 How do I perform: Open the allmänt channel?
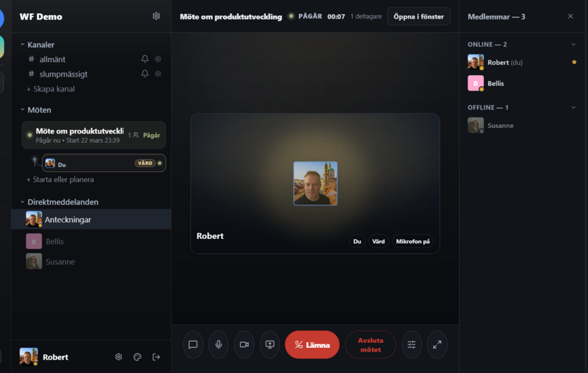pos(52,59)
